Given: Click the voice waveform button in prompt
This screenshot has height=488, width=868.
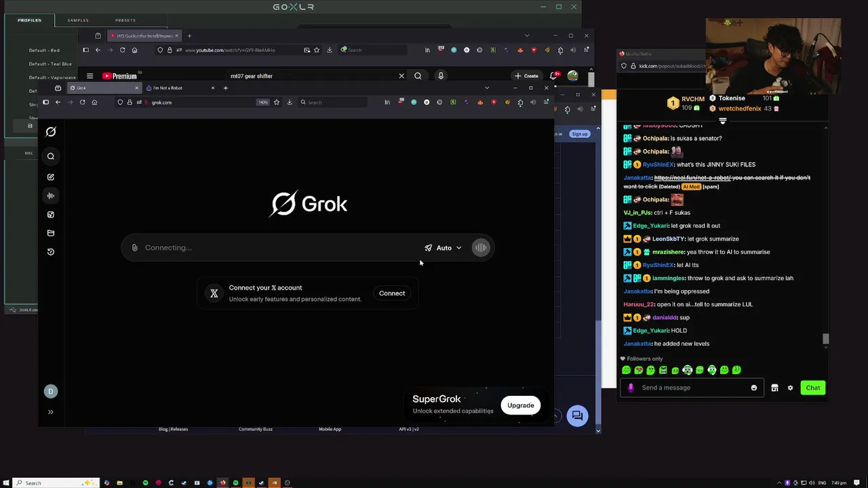Looking at the screenshot, I should tap(480, 248).
